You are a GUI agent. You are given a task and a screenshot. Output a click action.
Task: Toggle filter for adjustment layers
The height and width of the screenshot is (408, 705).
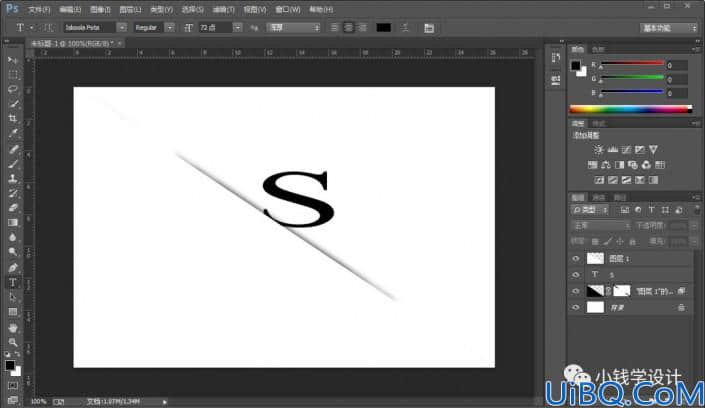638,210
